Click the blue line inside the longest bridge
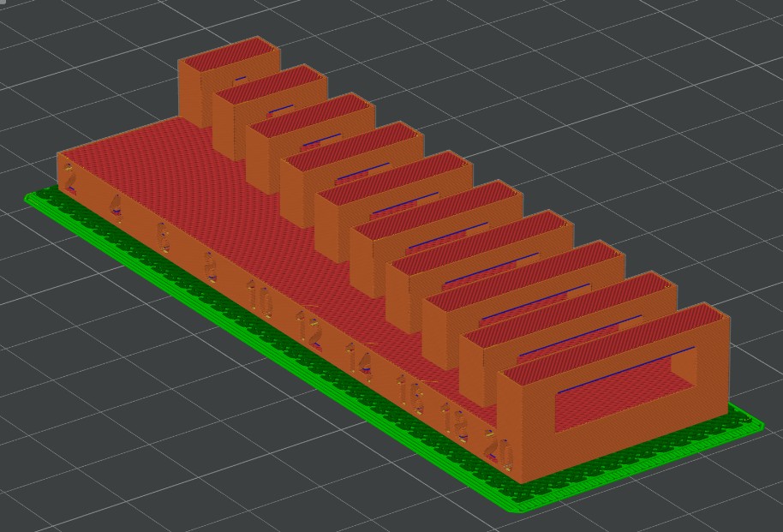Image resolution: width=783 pixels, height=532 pixels. coord(625,368)
